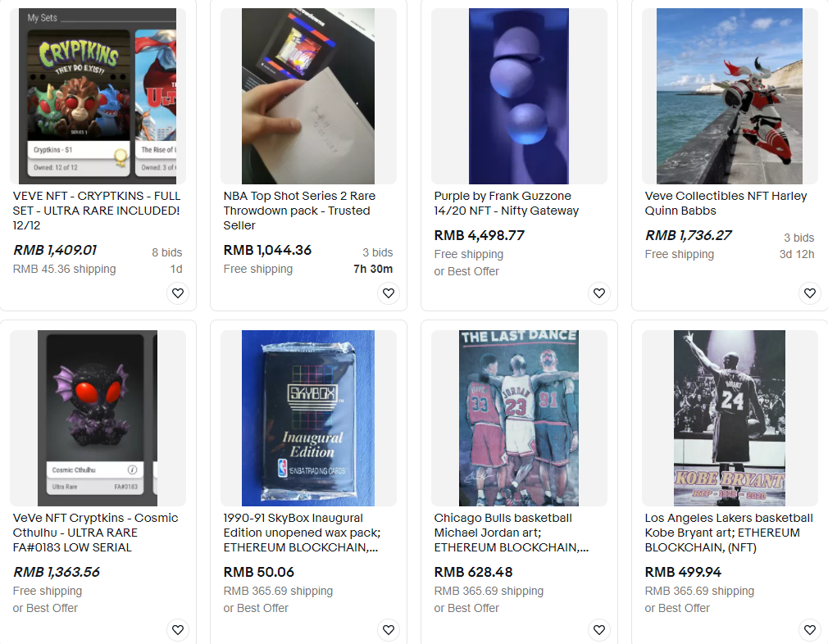The width and height of the screenshot is (828, 644).
Task: Watch the Harley Quinn Babbs listing heart
Action: (810, 293)
